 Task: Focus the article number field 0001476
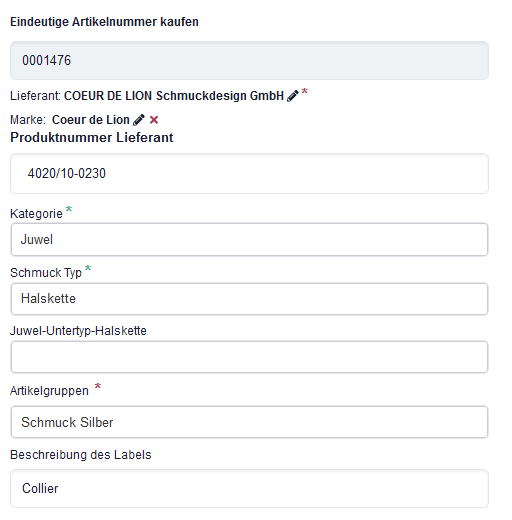click(x=249, y=61)
